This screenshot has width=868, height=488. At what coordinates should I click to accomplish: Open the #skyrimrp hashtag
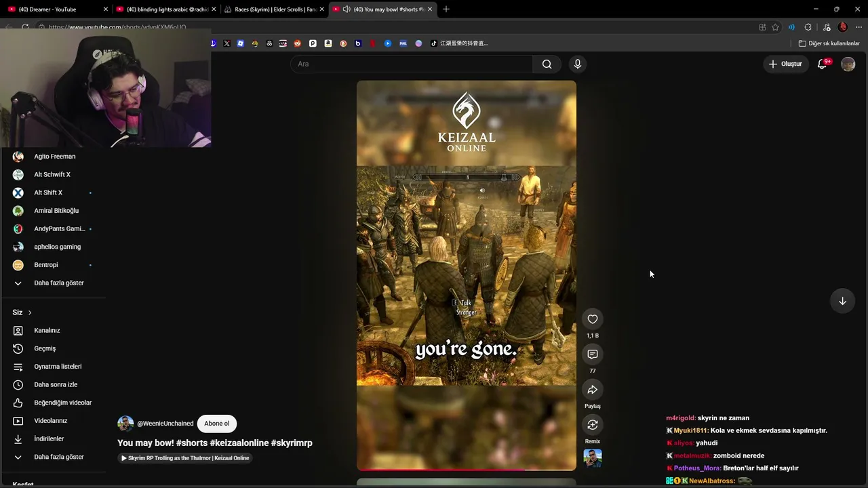292,443
